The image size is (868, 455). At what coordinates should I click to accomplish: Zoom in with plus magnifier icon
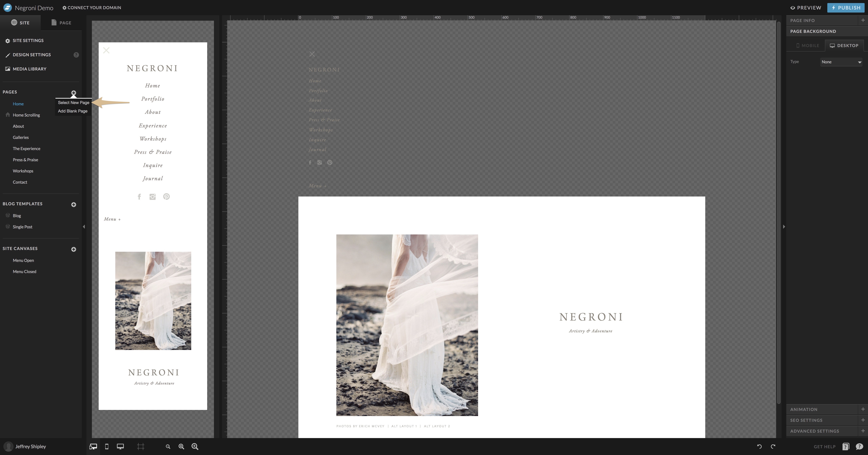pyautogui.click(x=195, y=447)
